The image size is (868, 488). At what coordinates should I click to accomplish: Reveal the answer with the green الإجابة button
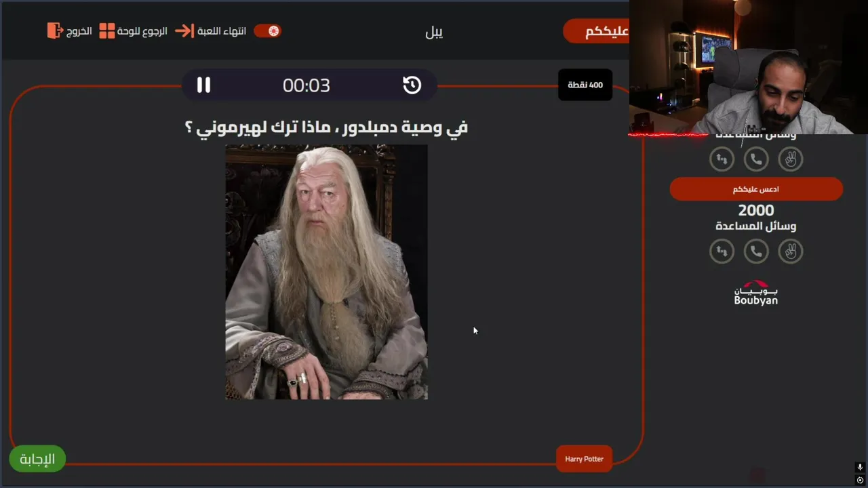(x=37, y=459)
